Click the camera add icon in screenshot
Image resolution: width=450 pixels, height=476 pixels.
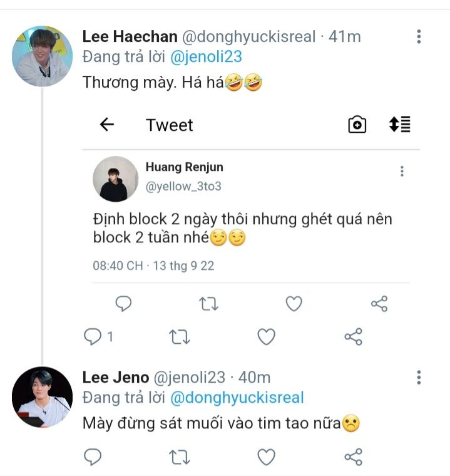[357, 125]
